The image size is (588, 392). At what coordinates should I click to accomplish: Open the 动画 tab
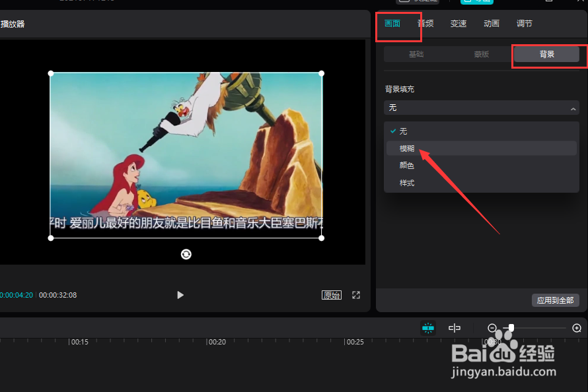(492, 24)
